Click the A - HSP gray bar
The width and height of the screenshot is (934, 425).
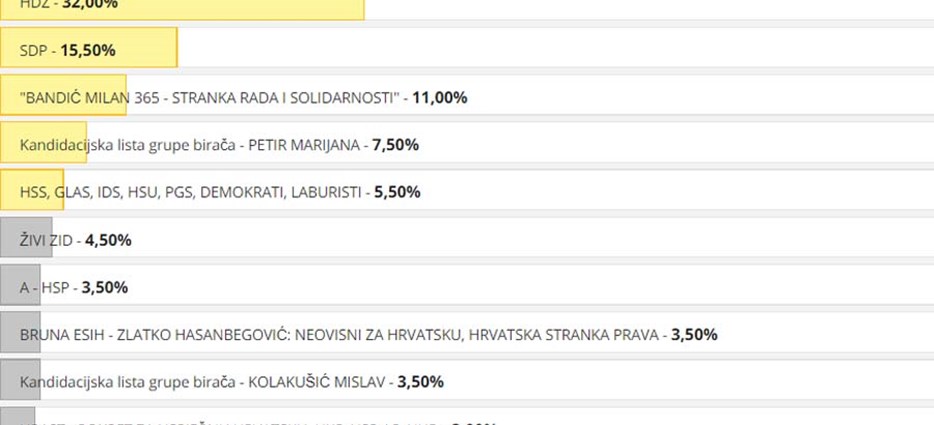click(x=20, y=284)
